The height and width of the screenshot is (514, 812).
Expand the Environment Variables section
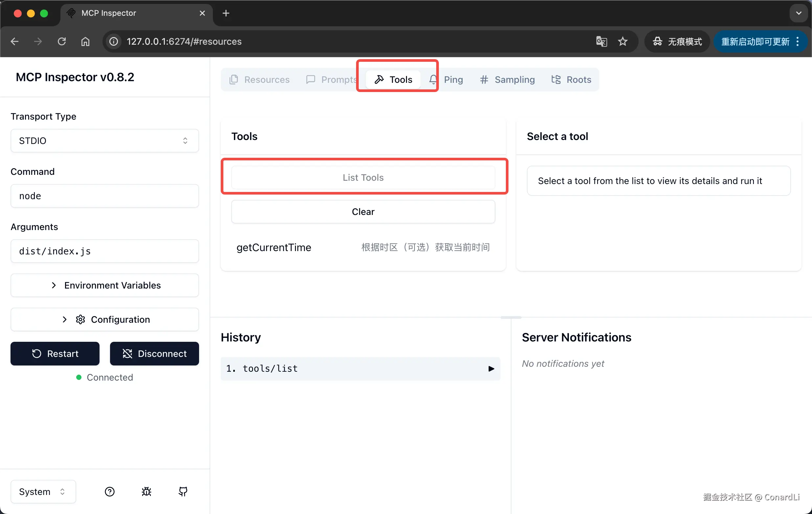coord(104,285)
